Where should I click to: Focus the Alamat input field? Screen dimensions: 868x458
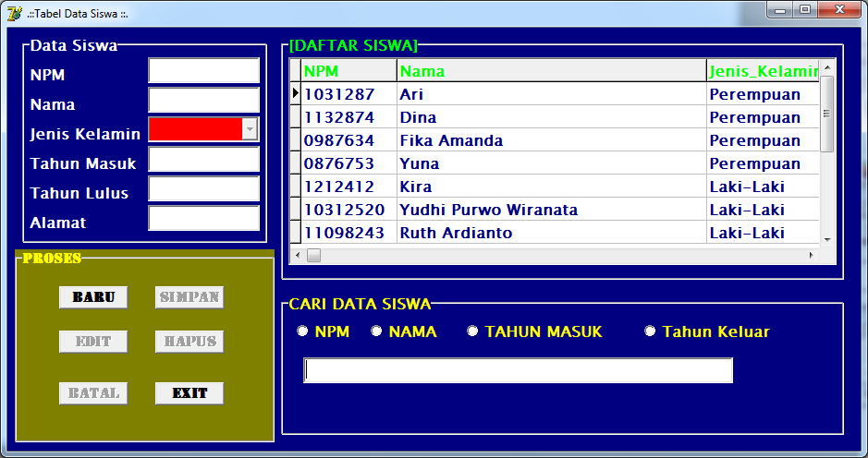(x=203, y=218)
